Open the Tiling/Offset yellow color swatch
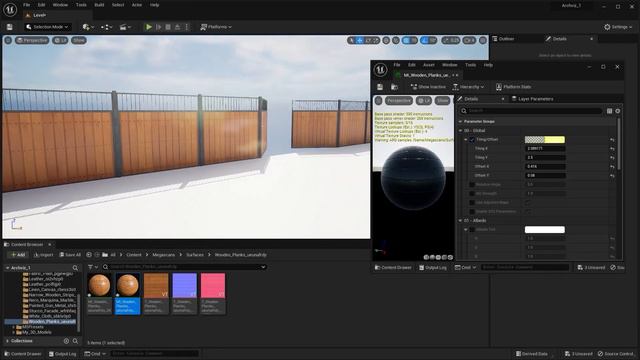Screen dimensions: 640x360 tap(544, 140)
